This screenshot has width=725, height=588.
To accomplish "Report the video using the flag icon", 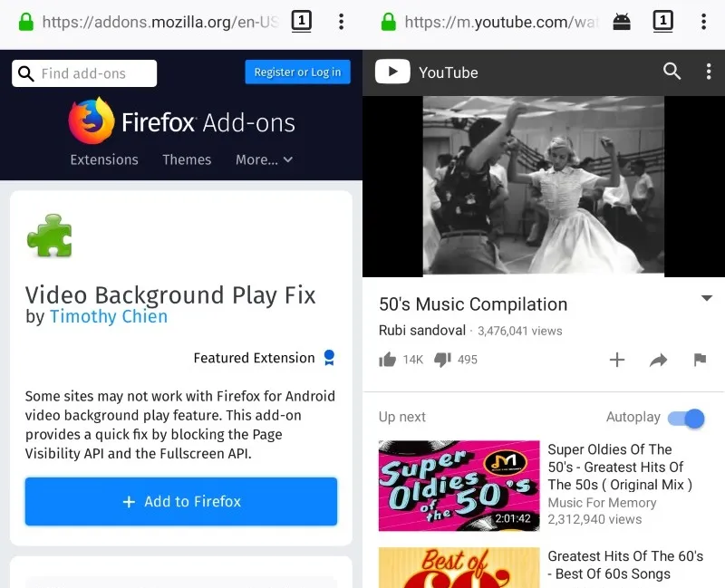I will (701, 360).
